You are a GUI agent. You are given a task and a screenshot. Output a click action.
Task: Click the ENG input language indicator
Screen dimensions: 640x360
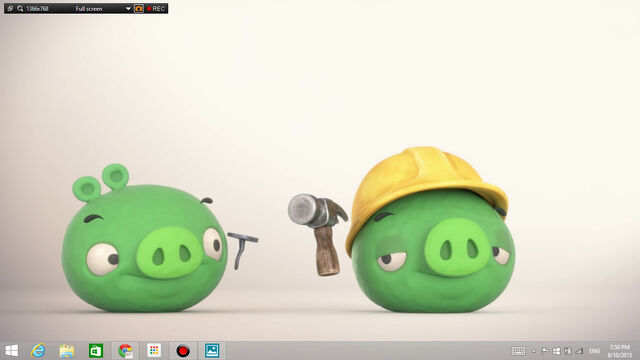point(594,351)
